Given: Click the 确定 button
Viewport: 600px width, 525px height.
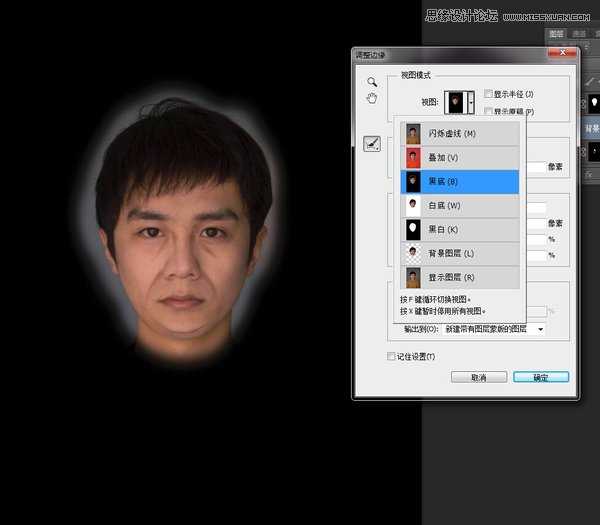Looking at the screenshot, I should (x=540, y=377).
